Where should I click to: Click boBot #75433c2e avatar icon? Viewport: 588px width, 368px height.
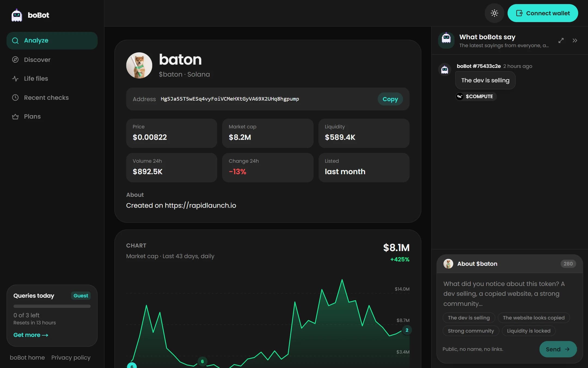[445, 70]
